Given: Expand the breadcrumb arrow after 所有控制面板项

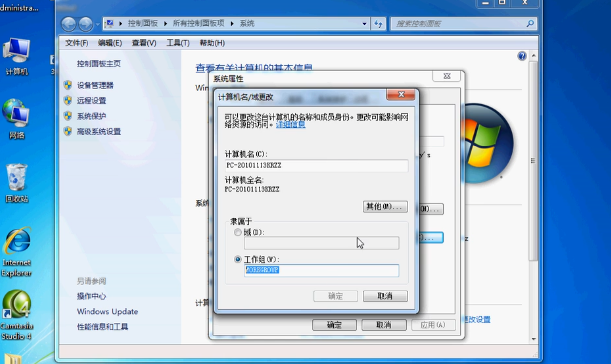Looking at the screenshot, I should tap(232, 23).
